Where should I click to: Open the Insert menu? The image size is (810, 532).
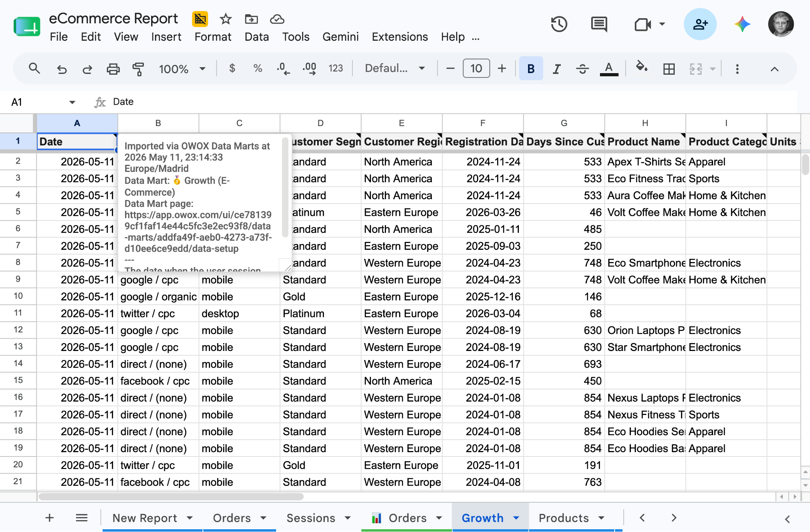click(166, 37)
